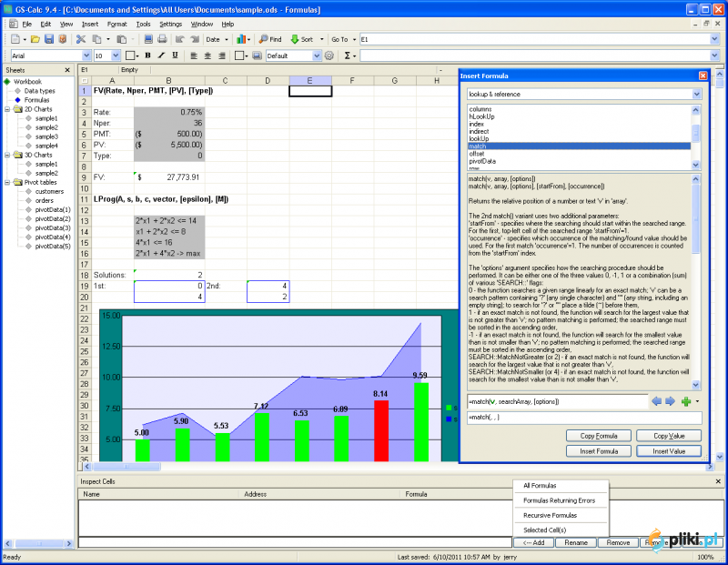The width and height of the screenshot is (728, 565).
Task: Open the font name dropdown showing Arial
Action: tap(86, 55)
